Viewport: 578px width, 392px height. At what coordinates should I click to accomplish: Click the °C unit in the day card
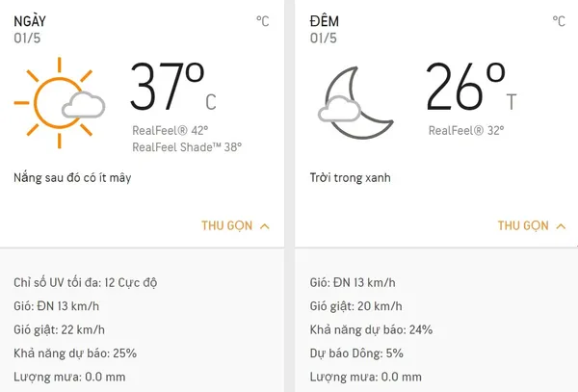pyautogui.click(x=263, y=21)
